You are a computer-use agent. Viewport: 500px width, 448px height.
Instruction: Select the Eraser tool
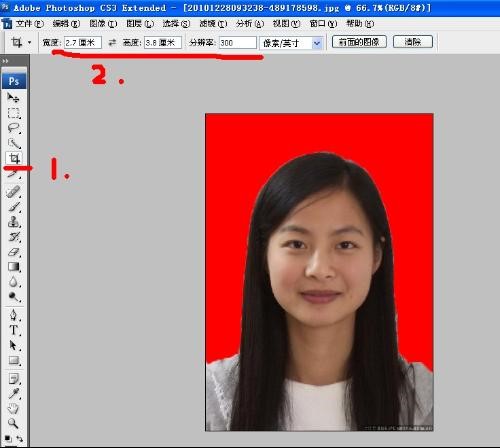click(14, 252)
